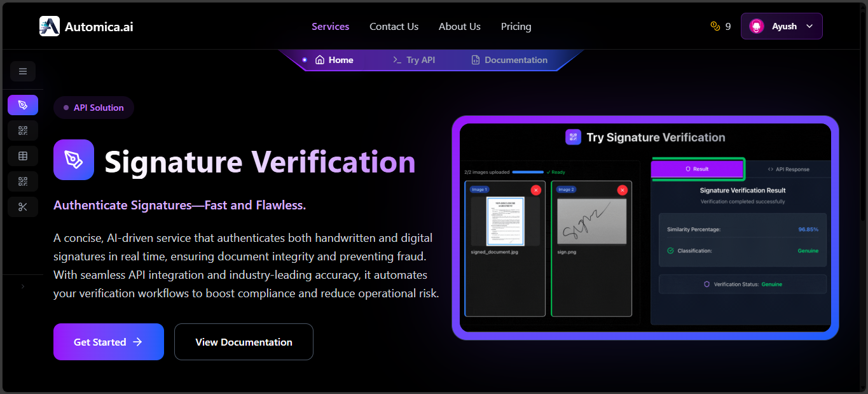Open the Documentation tab
This screenshot has width=868, height=394.
(x=509, y=60)
